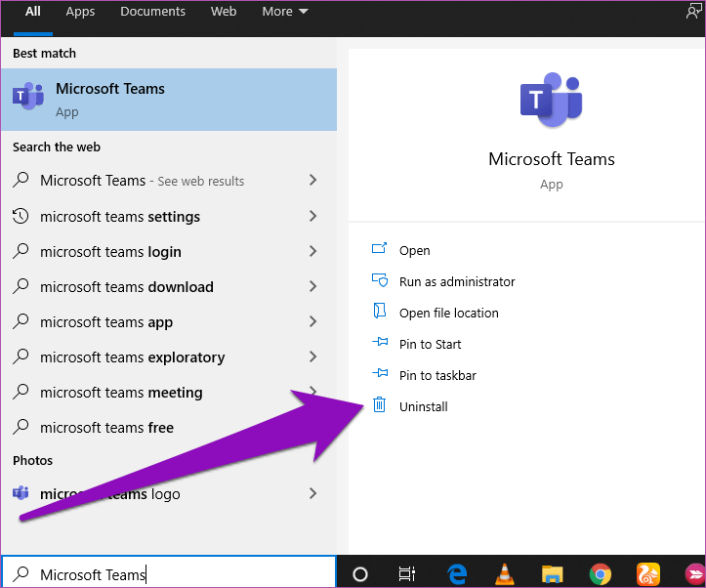Click the Cortana circle icon

pos(359,573)
